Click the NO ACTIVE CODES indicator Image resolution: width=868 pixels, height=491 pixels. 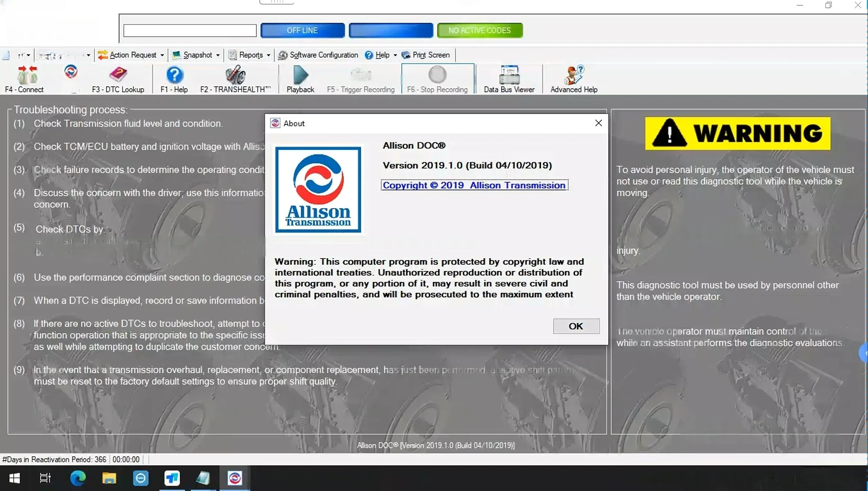tap(480, 30)
